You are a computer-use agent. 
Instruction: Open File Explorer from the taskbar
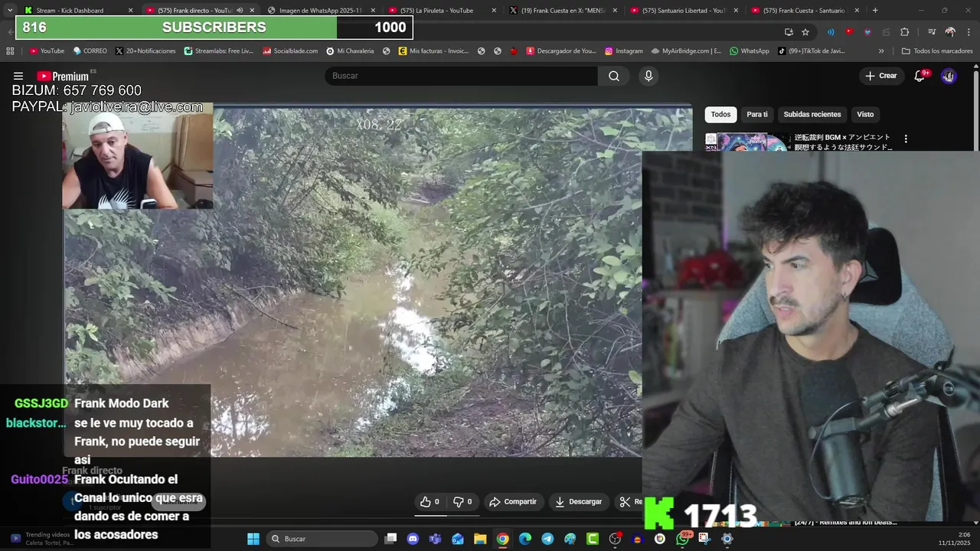point(480,539)
